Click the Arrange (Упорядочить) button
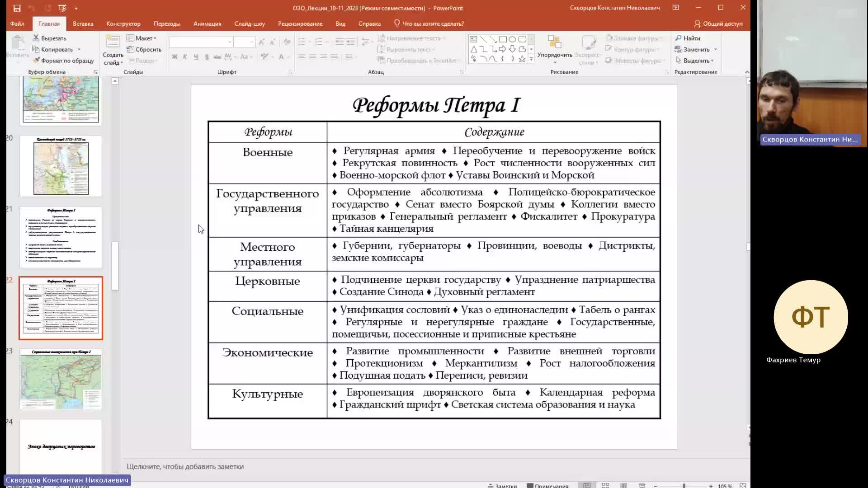This screenshot has width=868, height=488. tap(555, 49)
